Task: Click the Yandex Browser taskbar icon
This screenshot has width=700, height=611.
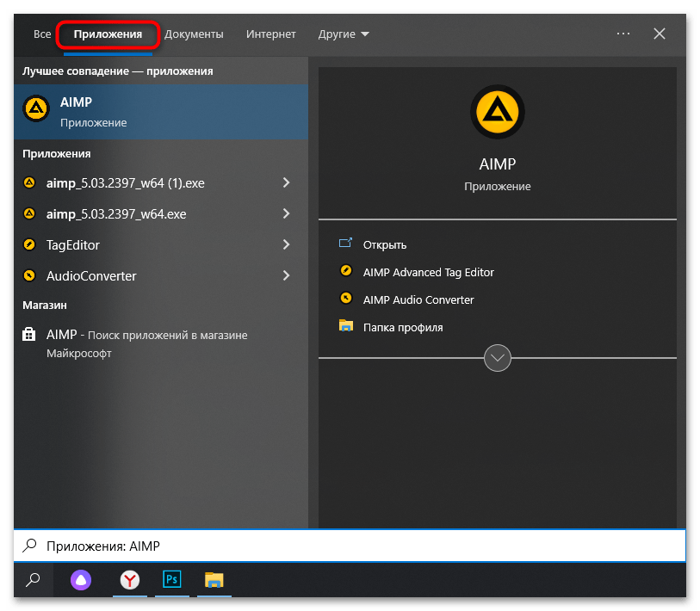Action: (129, 581)
